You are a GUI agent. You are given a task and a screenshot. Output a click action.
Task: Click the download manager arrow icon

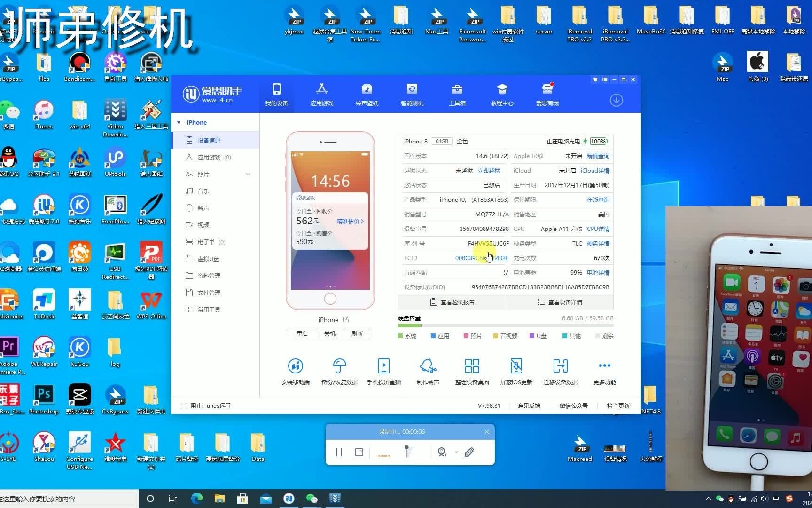pyautogui.click(x=616, y=100)
